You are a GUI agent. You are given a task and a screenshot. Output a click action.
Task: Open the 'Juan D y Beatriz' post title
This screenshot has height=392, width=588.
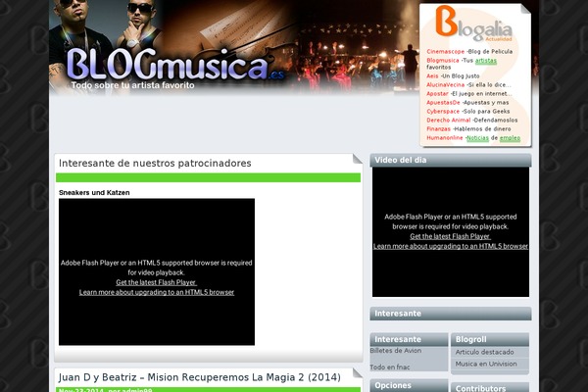(200, 377)
